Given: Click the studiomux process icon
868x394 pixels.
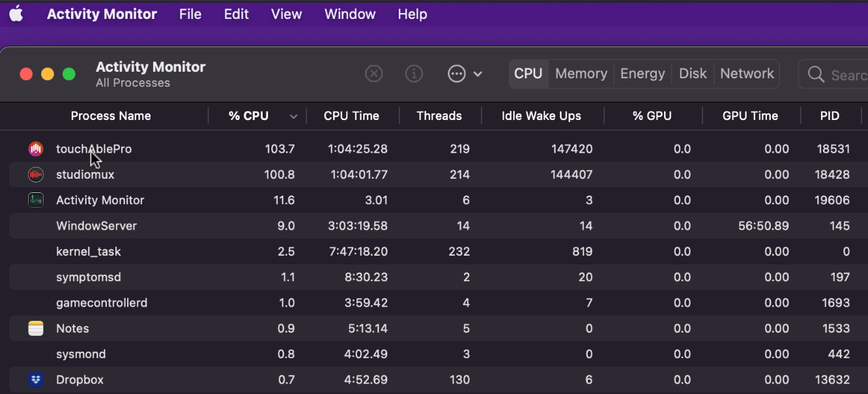Looking at the screenshot, I should coord(36,175).
